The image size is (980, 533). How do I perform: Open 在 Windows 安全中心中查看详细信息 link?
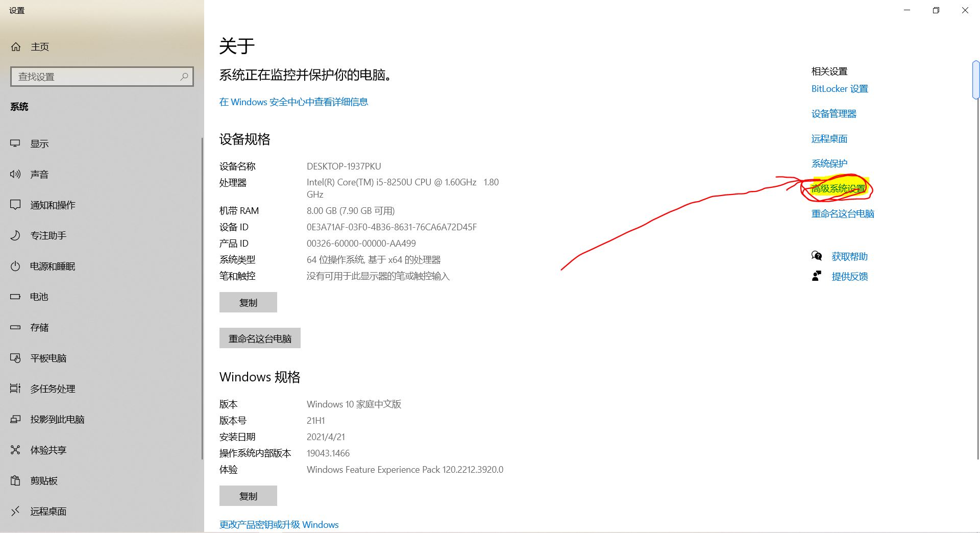coord(294,102)
